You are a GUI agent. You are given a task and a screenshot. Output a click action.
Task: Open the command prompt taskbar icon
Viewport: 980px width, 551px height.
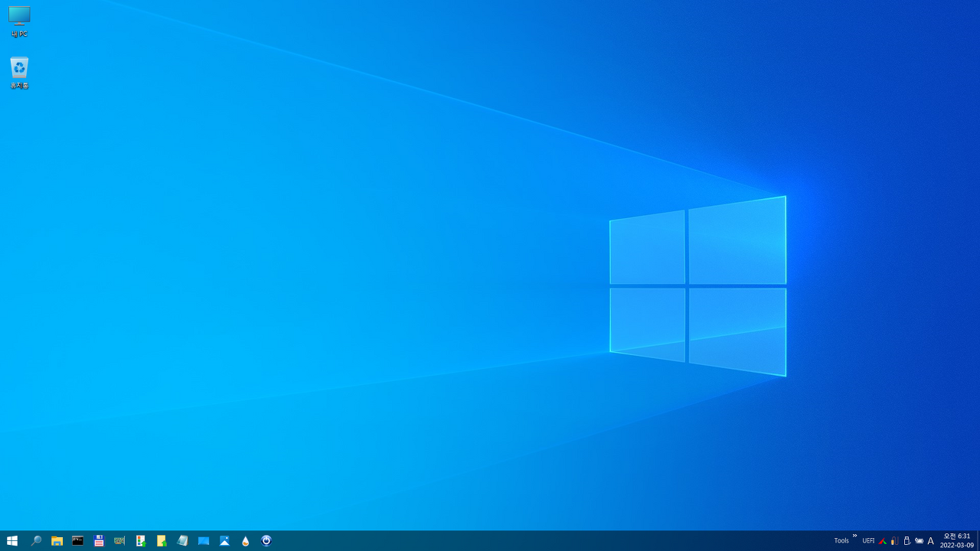tap(77, 540)
